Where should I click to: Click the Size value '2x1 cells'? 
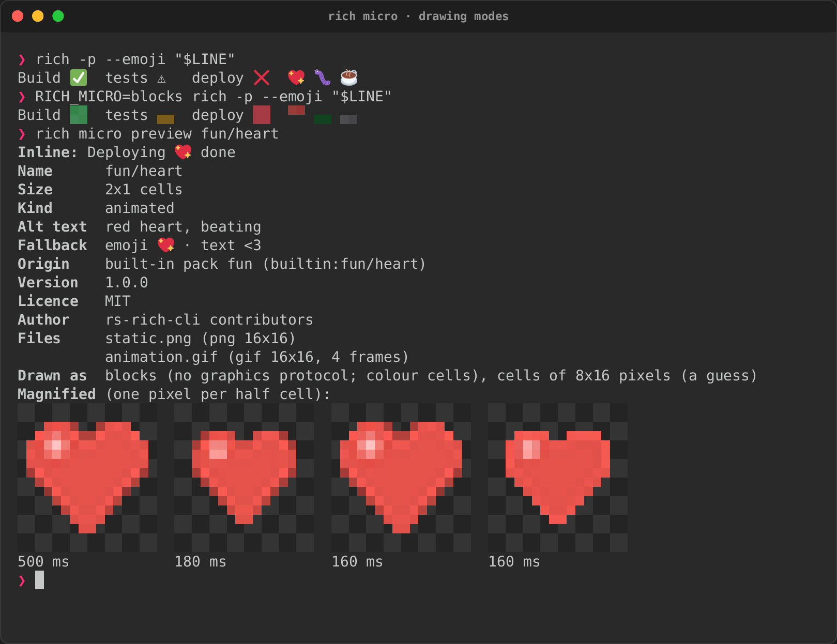point(144,189)
